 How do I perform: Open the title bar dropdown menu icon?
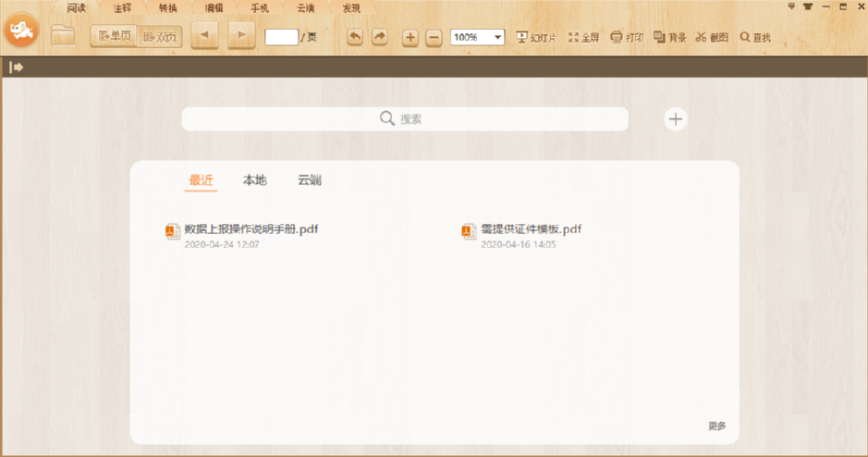[x=791, y=6]
